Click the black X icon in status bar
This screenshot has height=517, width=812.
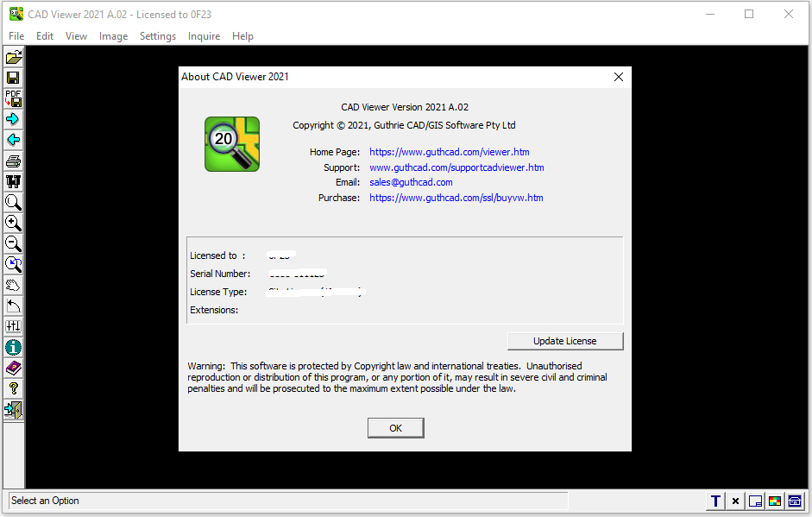point(735,501)
